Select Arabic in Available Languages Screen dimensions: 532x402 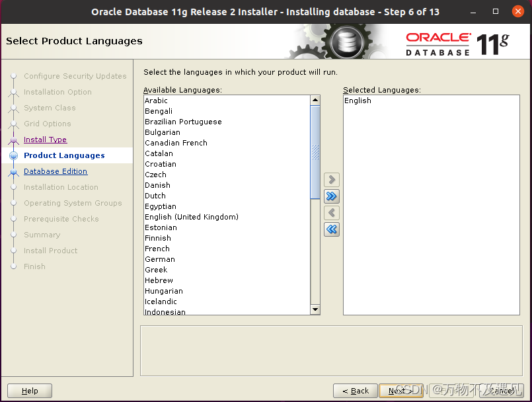click(157, 100)
